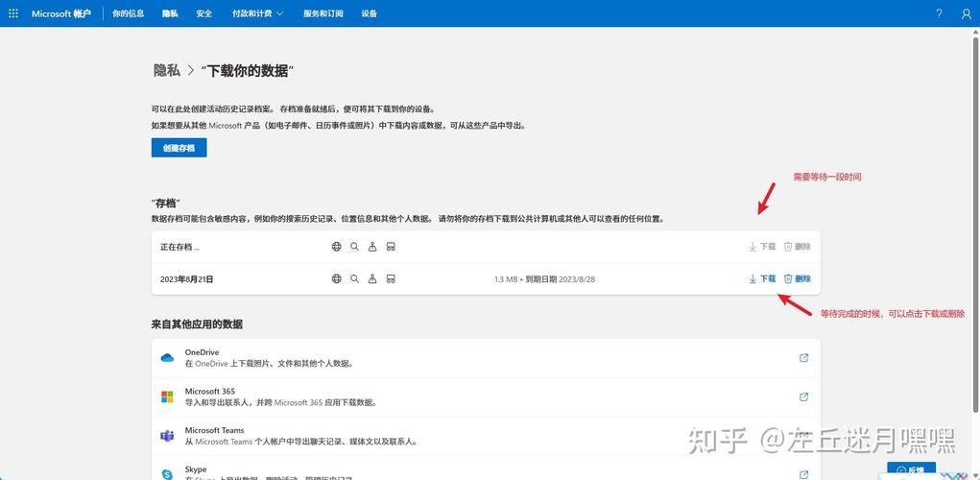
Task: Open OneDrive external link icon
Action: pyautogui.click(x=803, y=358)
